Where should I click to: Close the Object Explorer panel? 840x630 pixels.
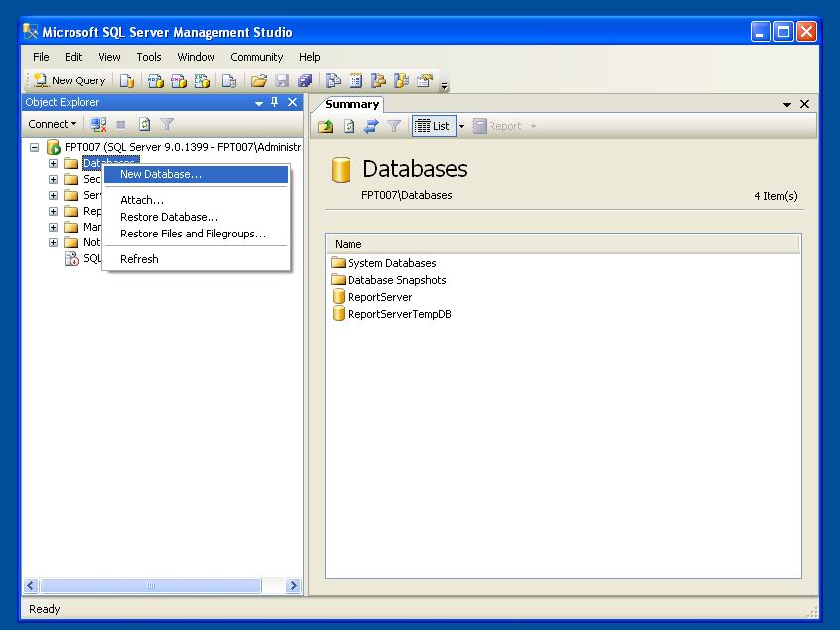point(293,102)
